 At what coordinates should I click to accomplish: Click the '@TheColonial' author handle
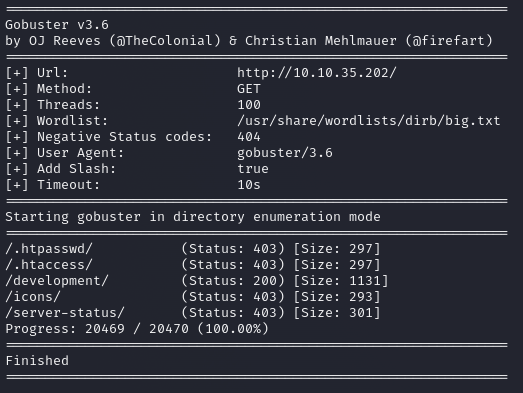click(x=165, y=41)
